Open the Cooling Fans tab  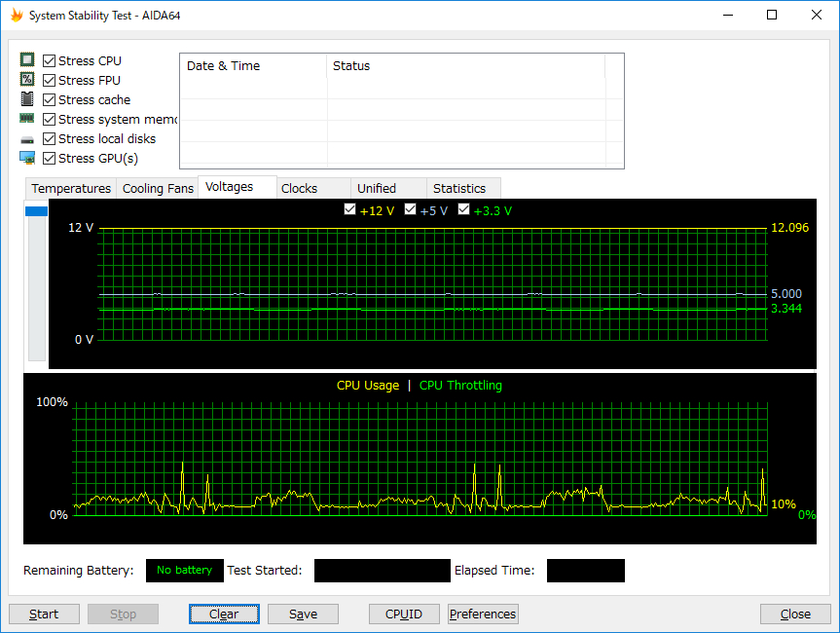[x=158, y=188]
